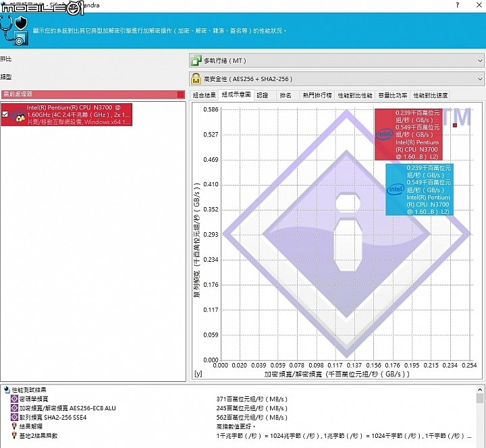The image size is (486, 448).
Task: Select the 密碼學頻寬 result row
Action: point(34,399)
